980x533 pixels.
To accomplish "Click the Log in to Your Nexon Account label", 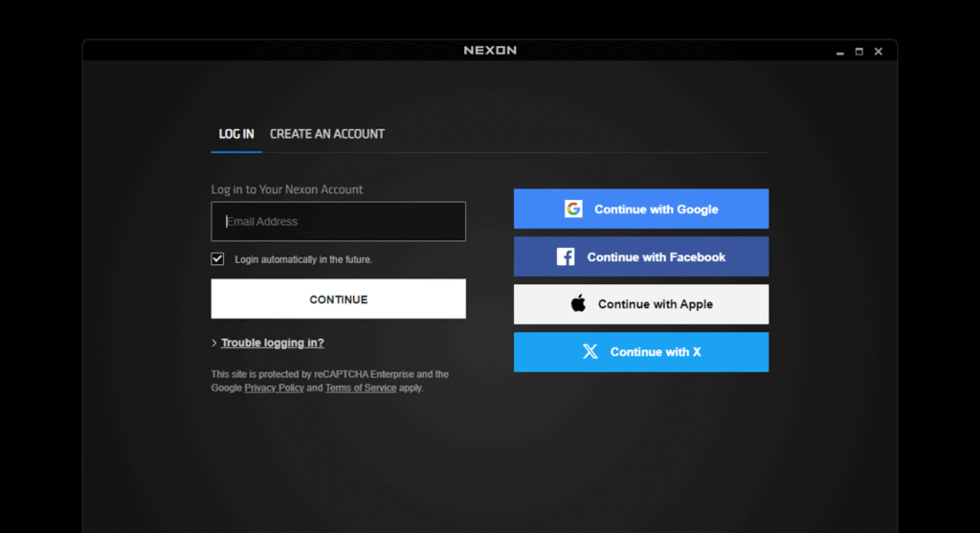I will coord(287,189).
